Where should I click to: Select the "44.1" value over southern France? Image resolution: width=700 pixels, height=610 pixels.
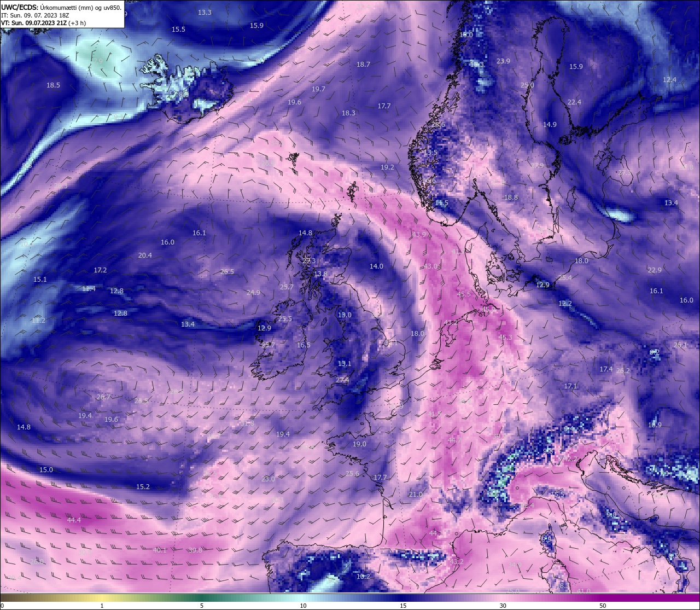[x=436, y=533]
